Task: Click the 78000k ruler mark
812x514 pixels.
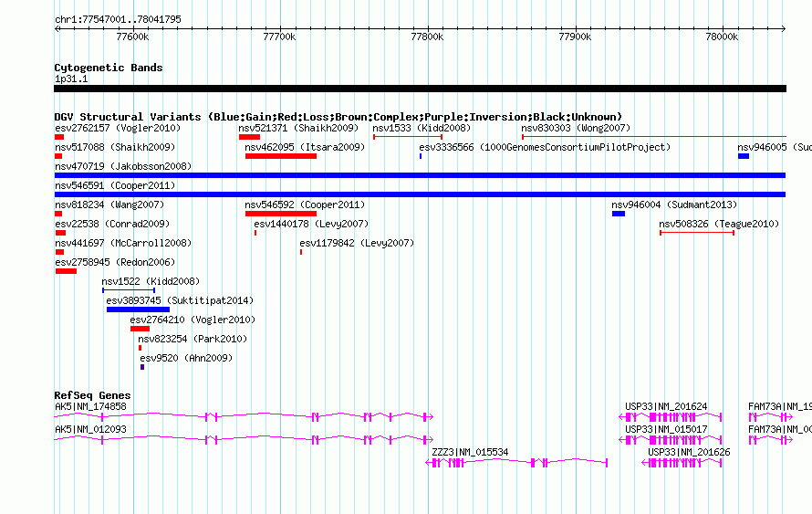Action: (722, 37)
